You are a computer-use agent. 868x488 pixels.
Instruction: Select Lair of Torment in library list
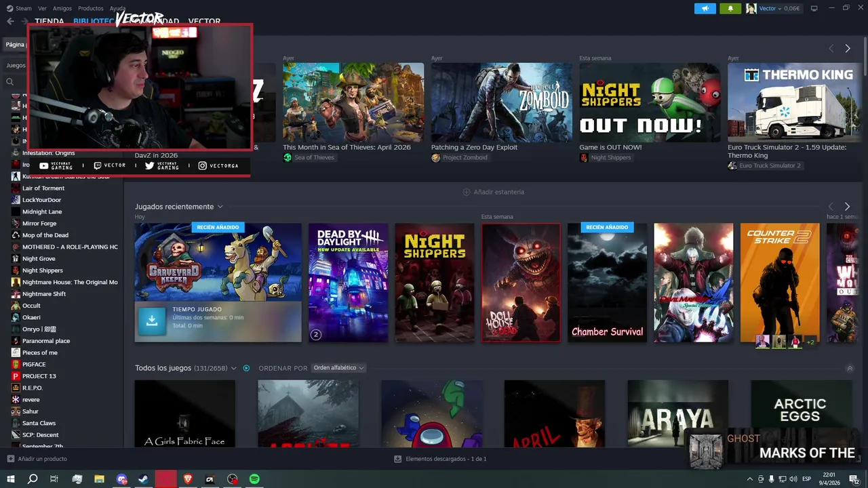tap(43, 188)
